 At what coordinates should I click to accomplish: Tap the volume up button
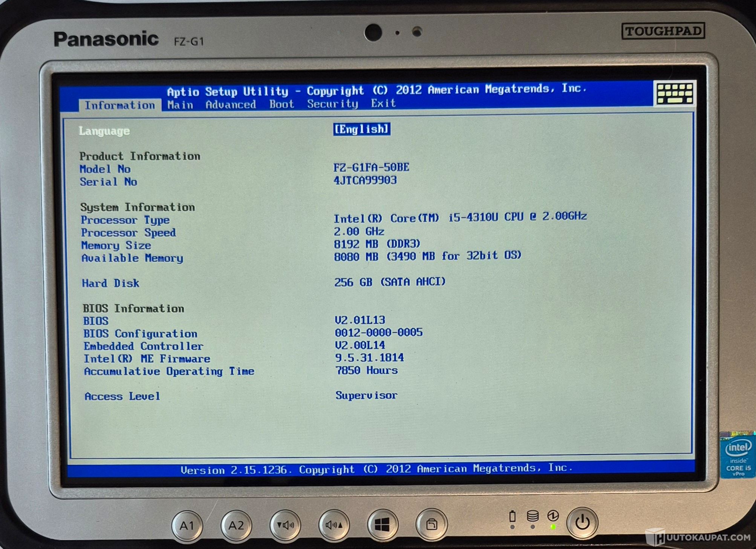pyautogui.click(x=334, y=525)
